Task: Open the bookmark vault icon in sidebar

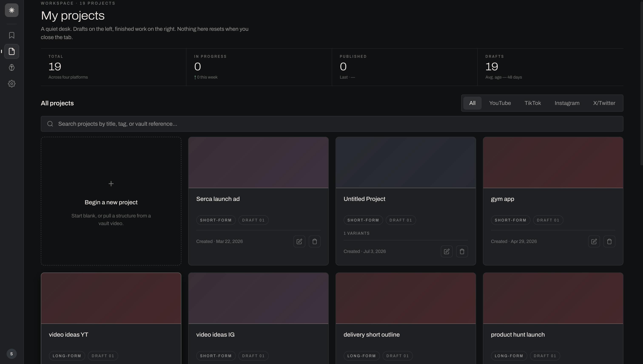Action: [11, 35]
